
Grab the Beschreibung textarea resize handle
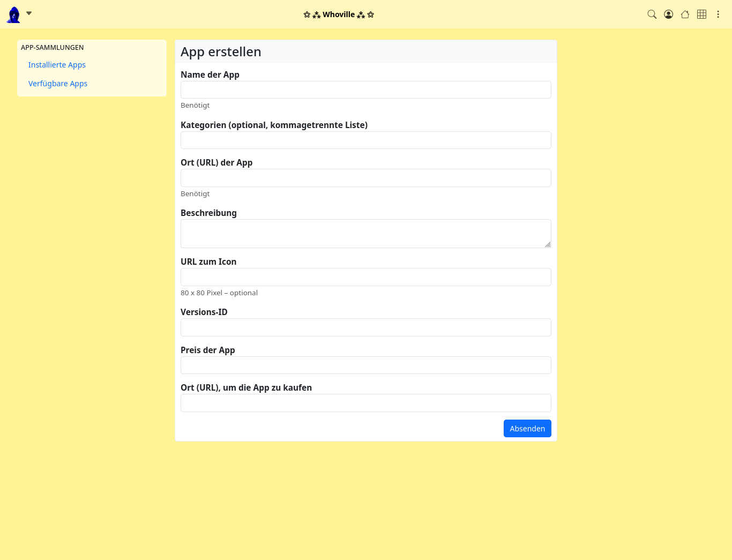coord(548,244)
